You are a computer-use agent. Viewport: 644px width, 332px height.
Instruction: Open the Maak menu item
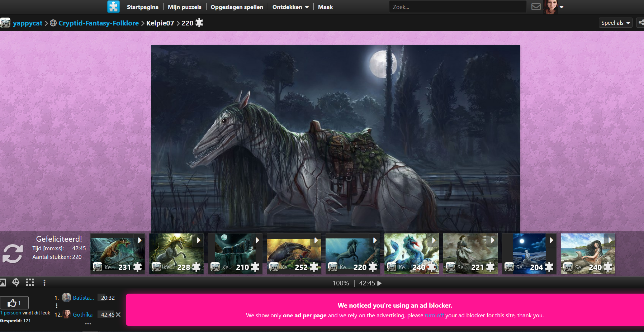point(325,7)
